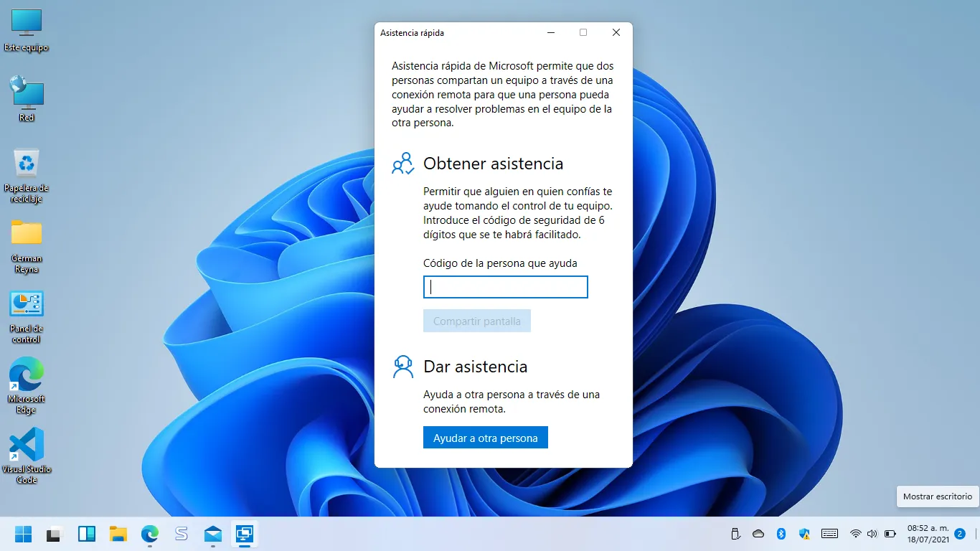Image resolution: width=980 pixels, height=551 pixels.
Task: Open File Explorer from the taskbar
Action: click(118, 534)
